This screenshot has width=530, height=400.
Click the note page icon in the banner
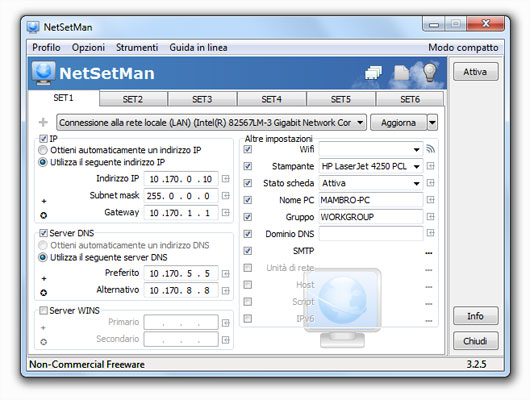tap(402, 73)
